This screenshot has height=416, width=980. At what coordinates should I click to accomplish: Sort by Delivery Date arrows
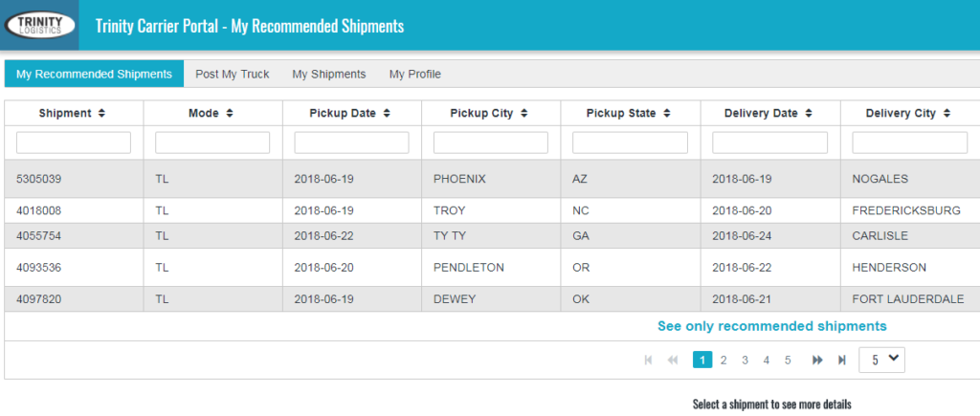[809, 114]
